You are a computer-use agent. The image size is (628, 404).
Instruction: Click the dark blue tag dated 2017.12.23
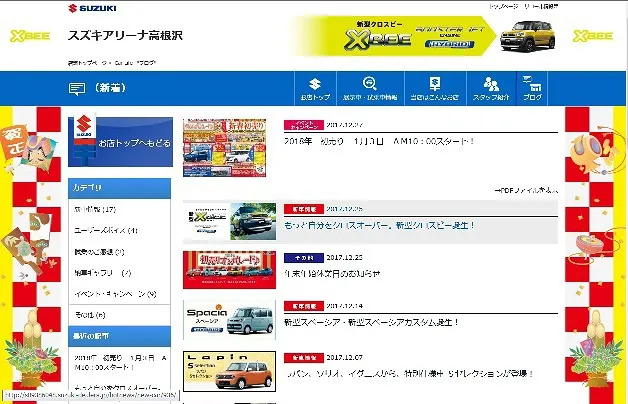point(304,257)
